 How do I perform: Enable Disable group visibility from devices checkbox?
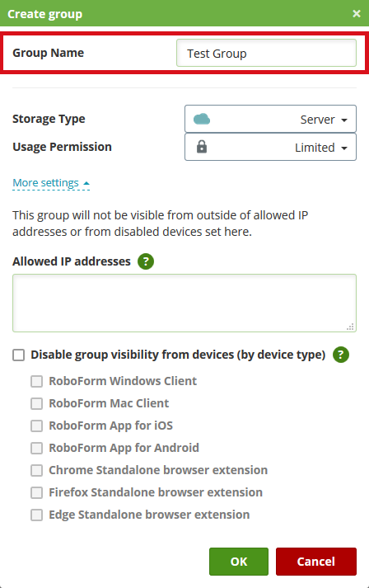[x=19, y=355]
